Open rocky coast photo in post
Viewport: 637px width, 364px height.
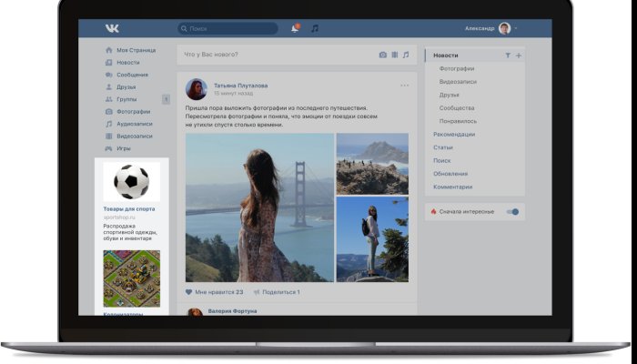pos(372,164)
